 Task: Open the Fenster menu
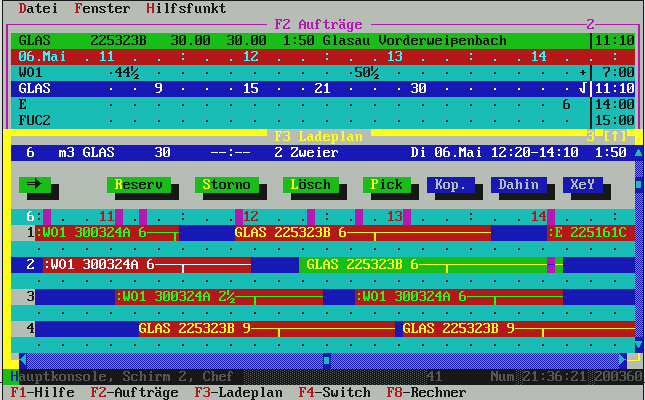pos(102,8)
